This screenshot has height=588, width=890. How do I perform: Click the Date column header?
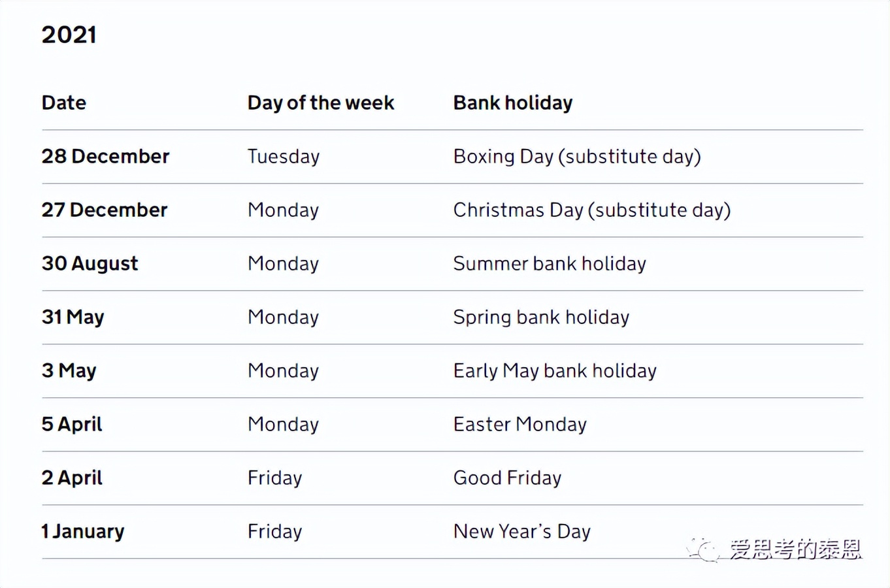(x=64, y=103)
